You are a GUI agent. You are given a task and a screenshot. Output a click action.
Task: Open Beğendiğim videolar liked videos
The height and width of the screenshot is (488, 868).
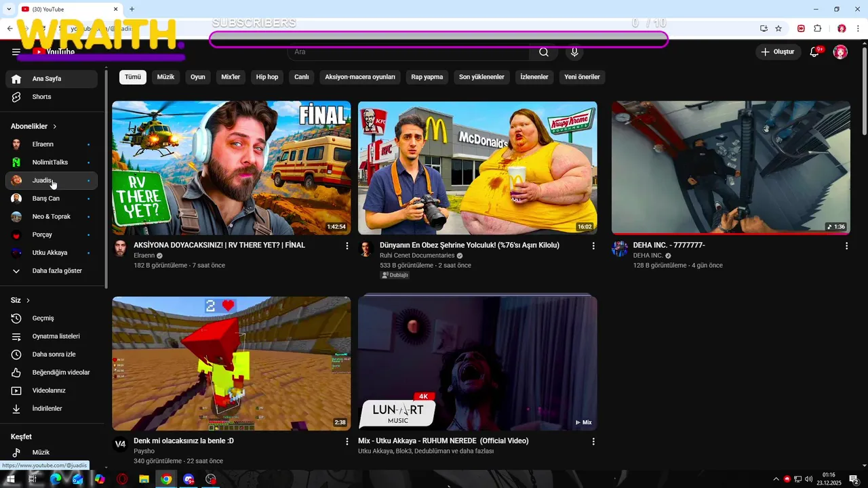point(52,373)
